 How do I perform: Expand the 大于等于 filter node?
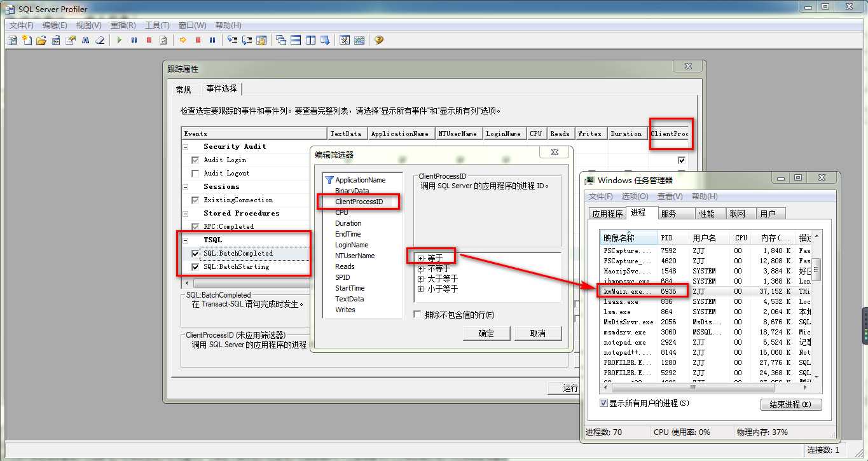[421, 279]
